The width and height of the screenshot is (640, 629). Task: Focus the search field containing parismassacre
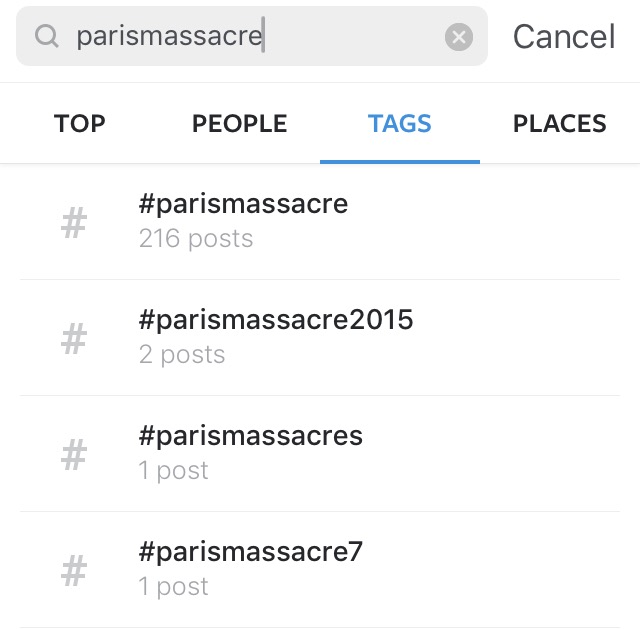point(250,37)
